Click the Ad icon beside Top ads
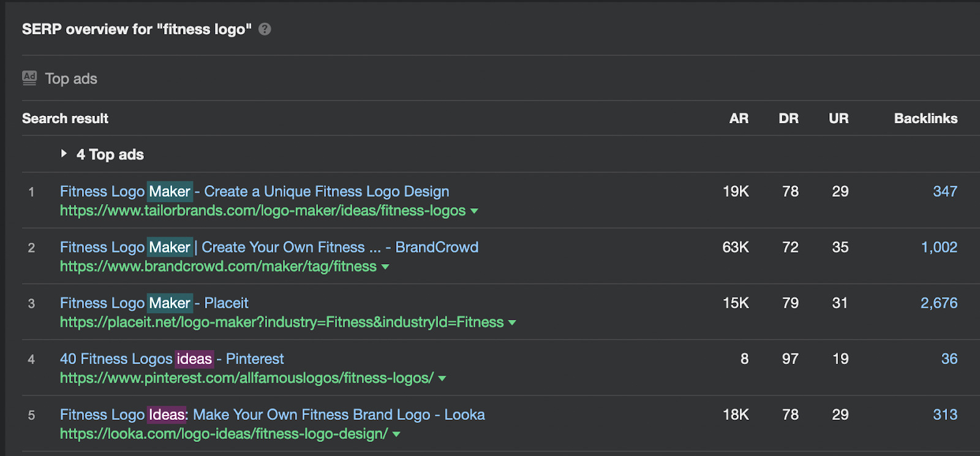 (29, 78)
